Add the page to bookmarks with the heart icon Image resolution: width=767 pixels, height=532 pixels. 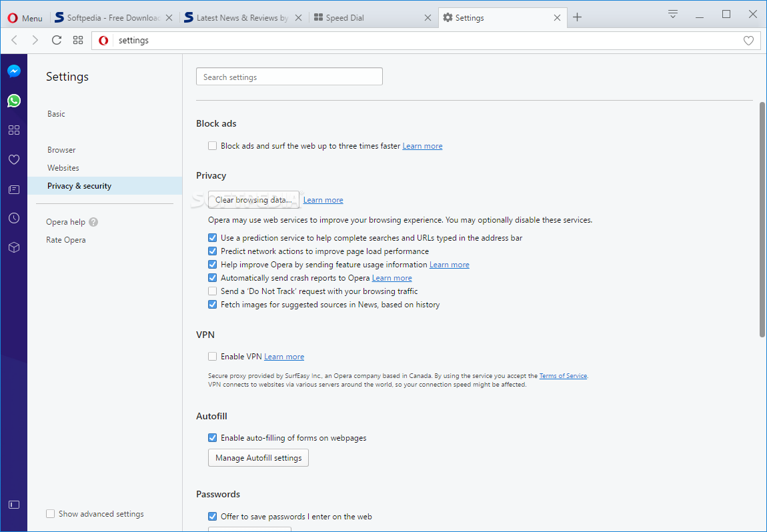click(748, 41)
